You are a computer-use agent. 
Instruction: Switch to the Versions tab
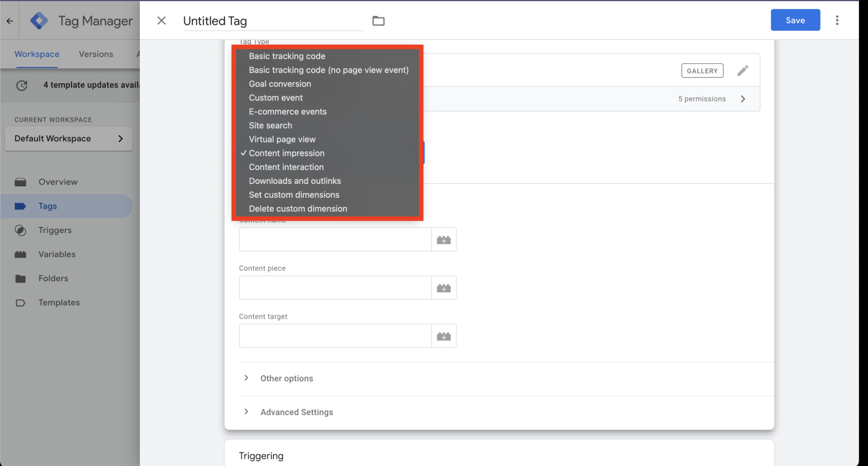[96, 54]
